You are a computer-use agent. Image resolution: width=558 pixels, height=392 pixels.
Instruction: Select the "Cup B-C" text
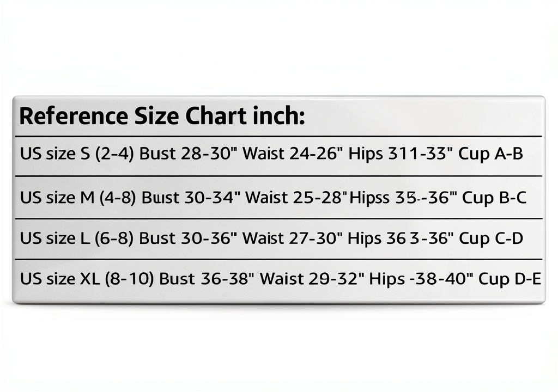[494, 197]
